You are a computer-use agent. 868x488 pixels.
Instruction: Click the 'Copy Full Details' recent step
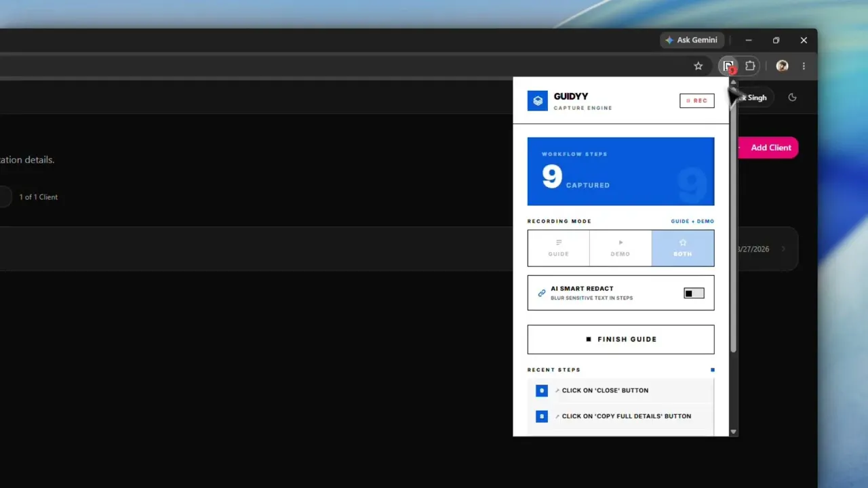620,416
